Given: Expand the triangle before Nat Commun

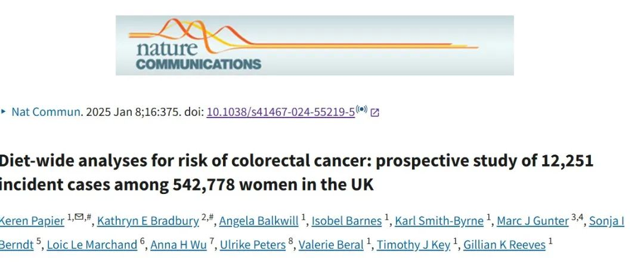Looking at the screenshot, I should tap(4, 112).
